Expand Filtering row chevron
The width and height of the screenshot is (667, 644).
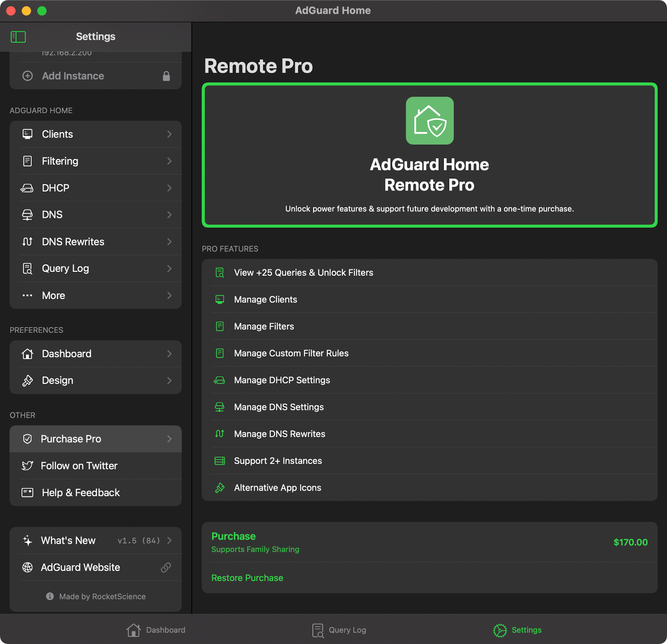point(169,161)
